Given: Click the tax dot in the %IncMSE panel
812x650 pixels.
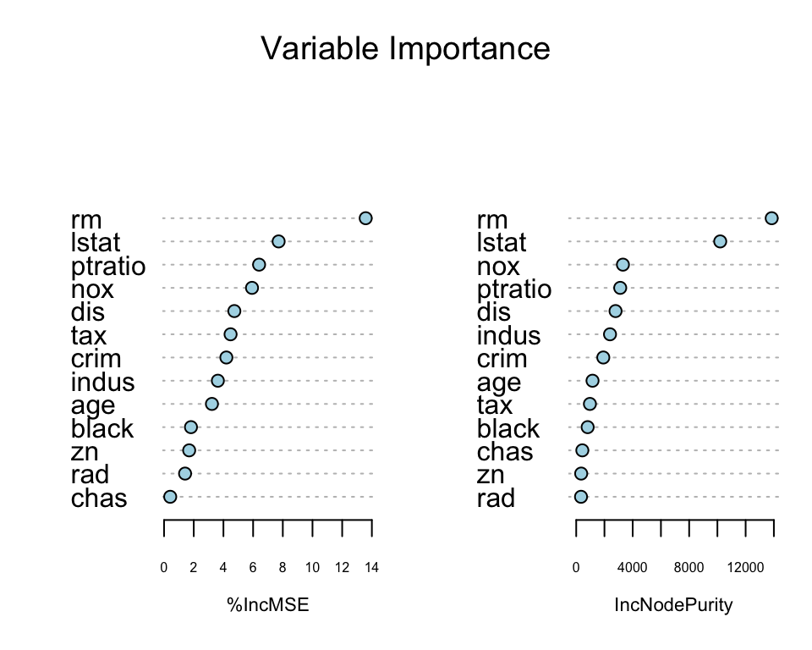Looking at the screenshot, I should coord(230,334).
